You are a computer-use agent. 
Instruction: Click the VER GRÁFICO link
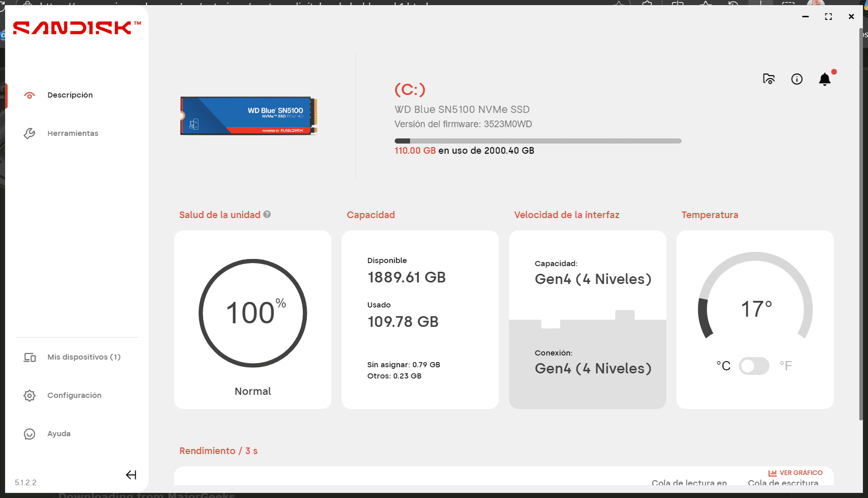tap(795, 473)
